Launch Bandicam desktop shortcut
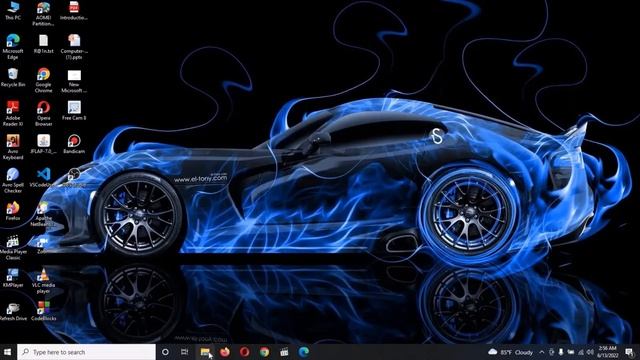 click(74, 144)
